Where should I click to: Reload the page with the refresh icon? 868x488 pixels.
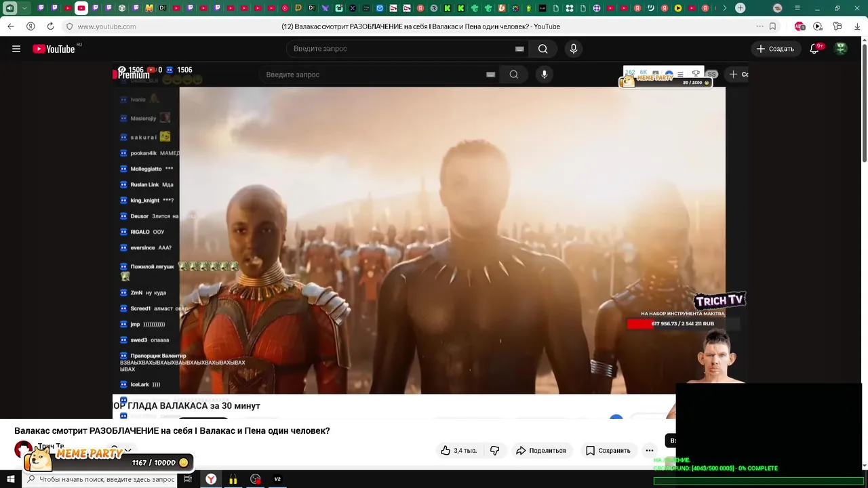tap(50, 26)
